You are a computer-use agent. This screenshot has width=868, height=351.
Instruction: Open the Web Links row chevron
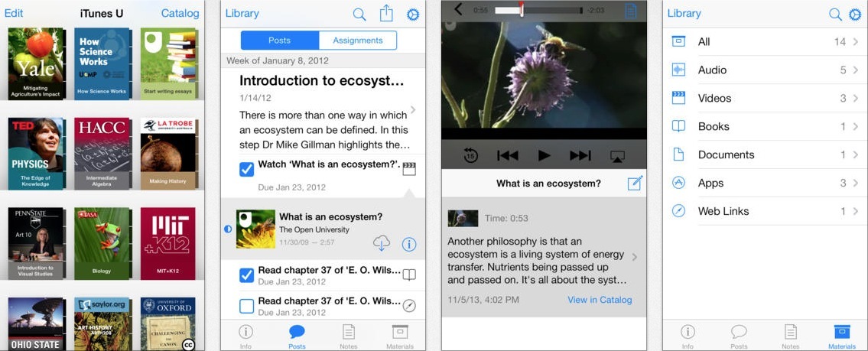click(856, 211)
